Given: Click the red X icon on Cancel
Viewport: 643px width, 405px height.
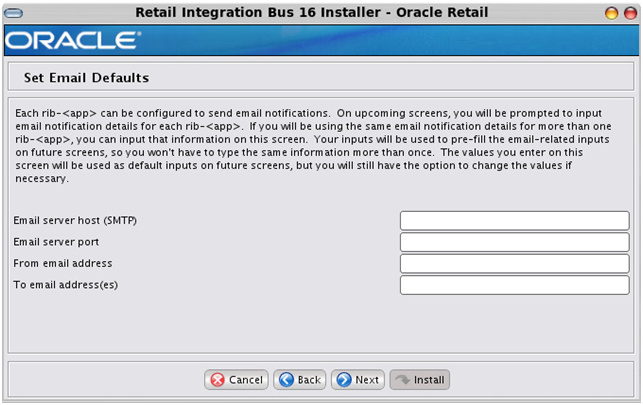Looking at the screenshot, I should 217,380.
